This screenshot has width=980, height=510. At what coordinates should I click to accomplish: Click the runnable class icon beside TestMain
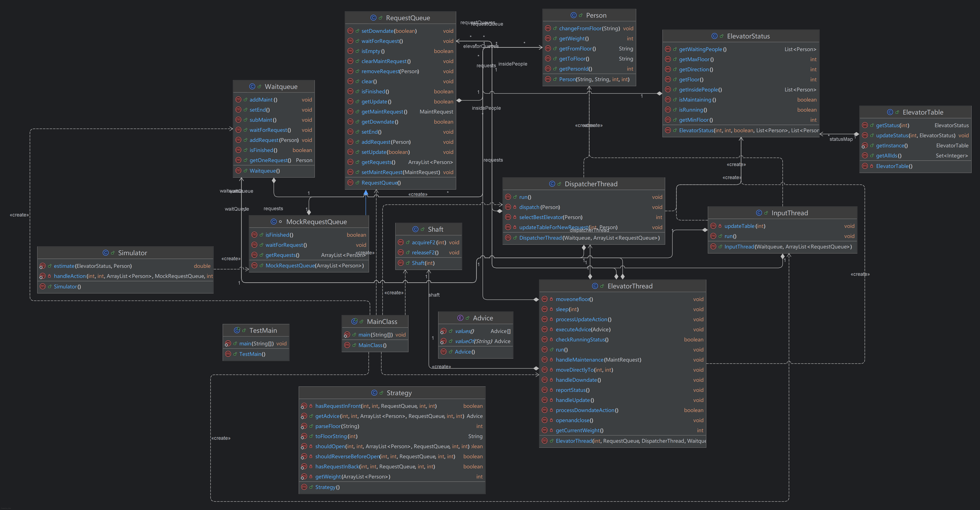[x=237, y=330]
